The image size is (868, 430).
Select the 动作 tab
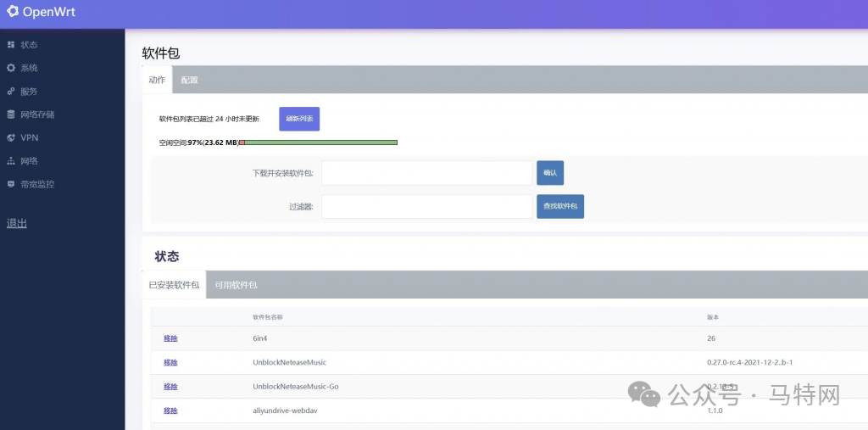[157, 80]
